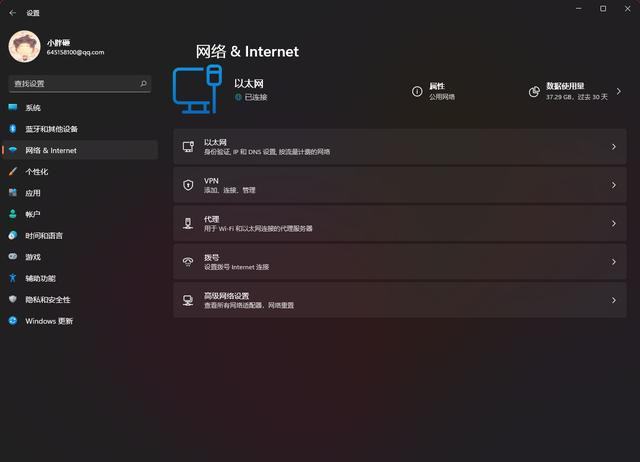The width and height of the screenshot is (640, 462).
Task: Open 隐私和安全性 settings section
Action: pos(48,300)
